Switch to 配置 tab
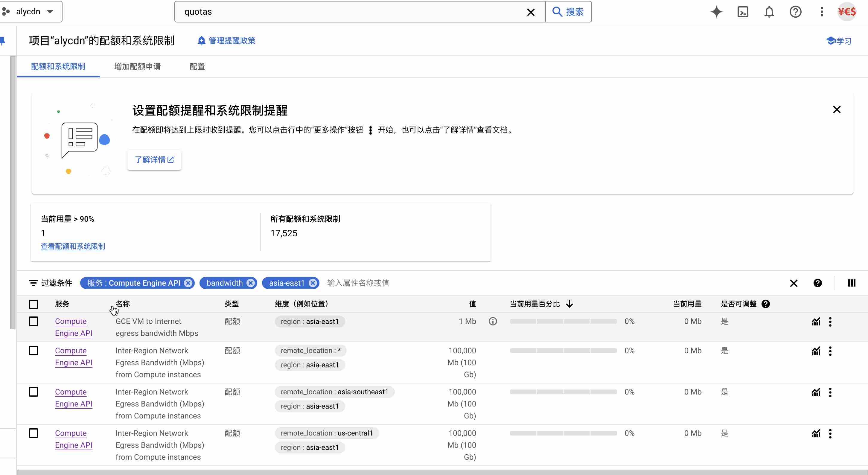This screenshot has height=475, width=868. (x=197, y=66)
